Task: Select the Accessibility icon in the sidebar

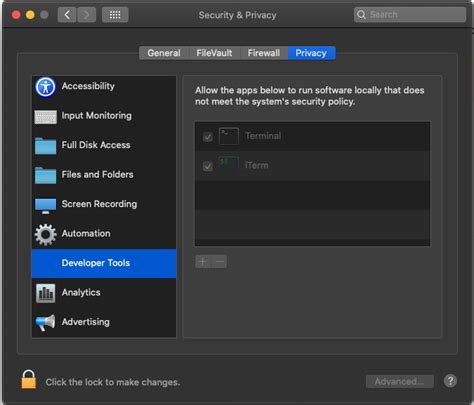Action: (x=45, y=87)
